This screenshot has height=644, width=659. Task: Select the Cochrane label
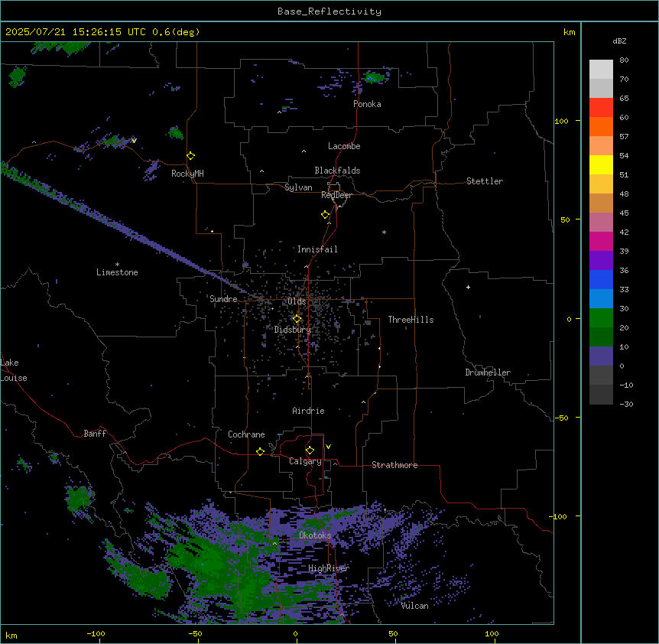246,434
